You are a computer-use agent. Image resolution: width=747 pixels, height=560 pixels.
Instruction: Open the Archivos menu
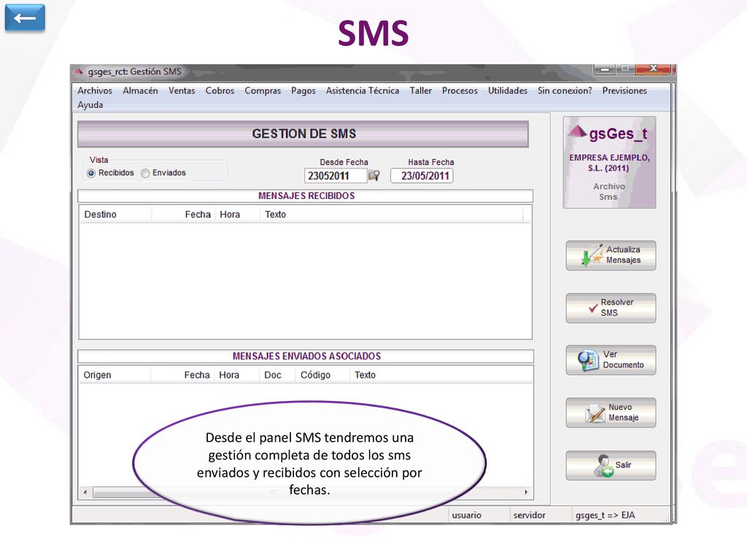coord(95,90)
